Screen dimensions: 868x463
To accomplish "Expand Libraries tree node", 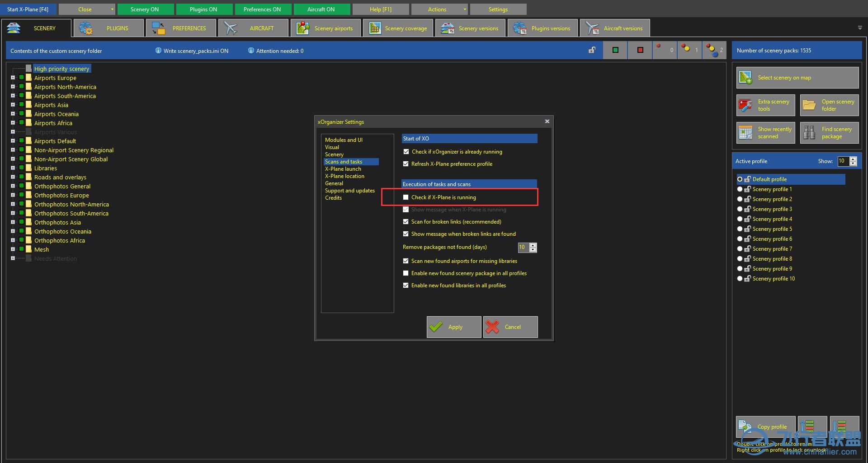I will (x=13, y=168).
